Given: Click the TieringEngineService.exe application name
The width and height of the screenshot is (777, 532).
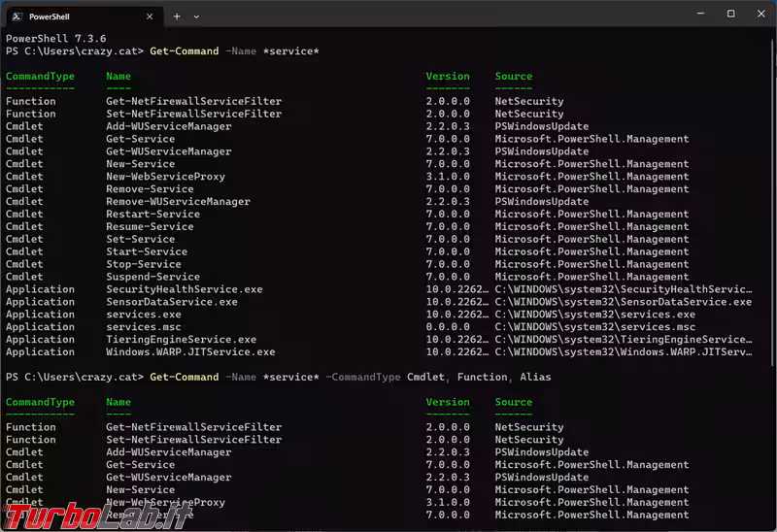Looking at the screenshot, I should [x=181, y=340].
